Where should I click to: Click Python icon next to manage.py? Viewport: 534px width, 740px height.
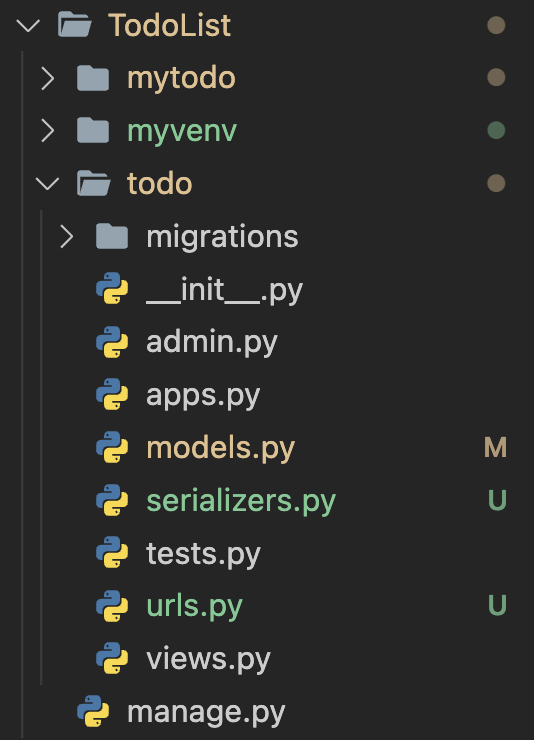point(93,711)
